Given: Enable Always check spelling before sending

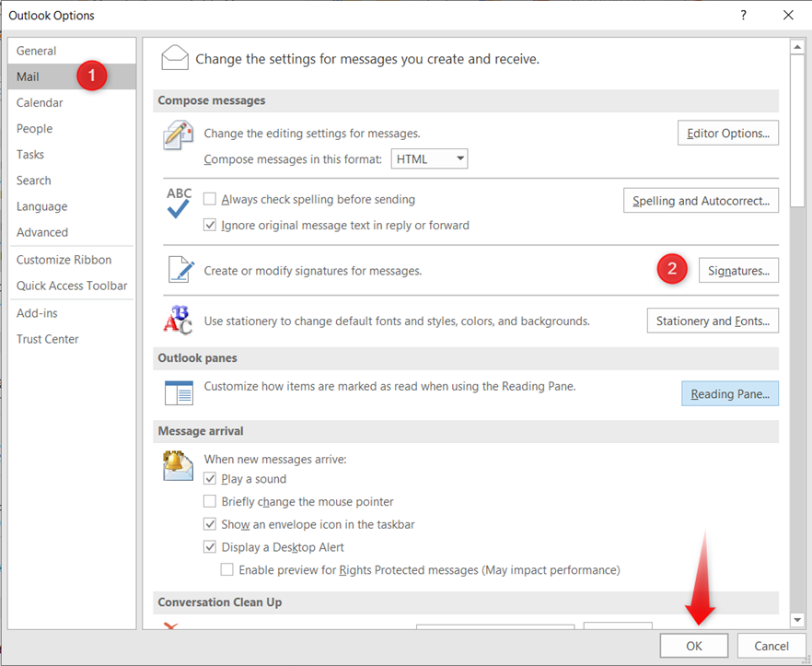Looking at the screenshot, I should coord(210,199).
